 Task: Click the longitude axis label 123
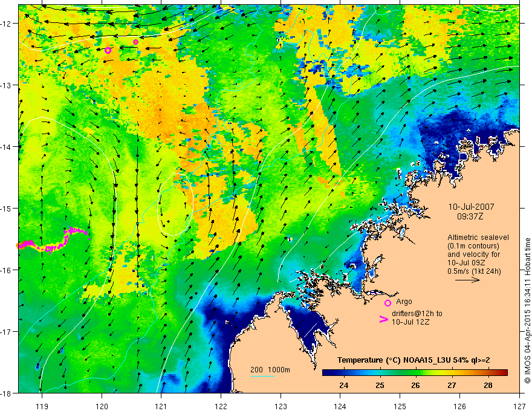click(x=281, y=406)
